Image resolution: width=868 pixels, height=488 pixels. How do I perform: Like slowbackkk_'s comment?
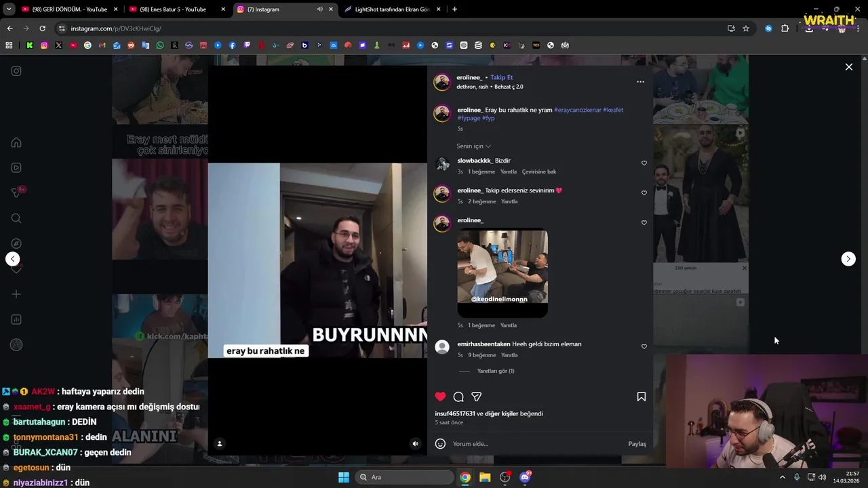(644, 163)
